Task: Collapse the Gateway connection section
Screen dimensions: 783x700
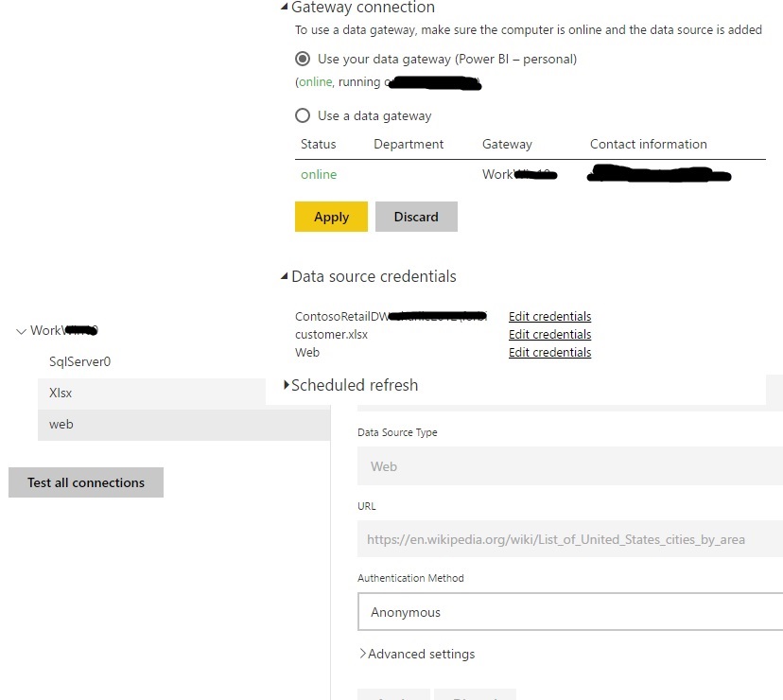Action: coord(284,7)
